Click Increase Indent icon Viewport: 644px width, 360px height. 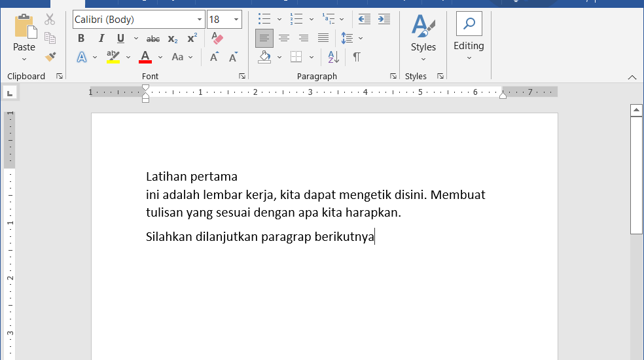[384, 19]
